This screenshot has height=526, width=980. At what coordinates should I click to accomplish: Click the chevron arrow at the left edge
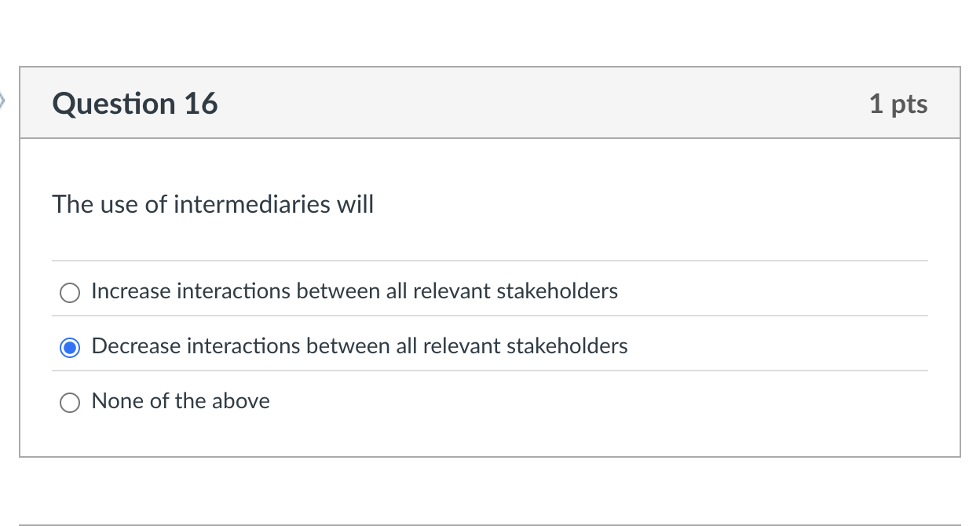pyautogui.click(x=4, y=100)
